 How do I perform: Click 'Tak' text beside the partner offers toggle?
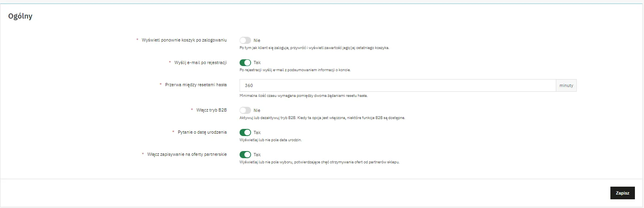(x=257, y=155)
